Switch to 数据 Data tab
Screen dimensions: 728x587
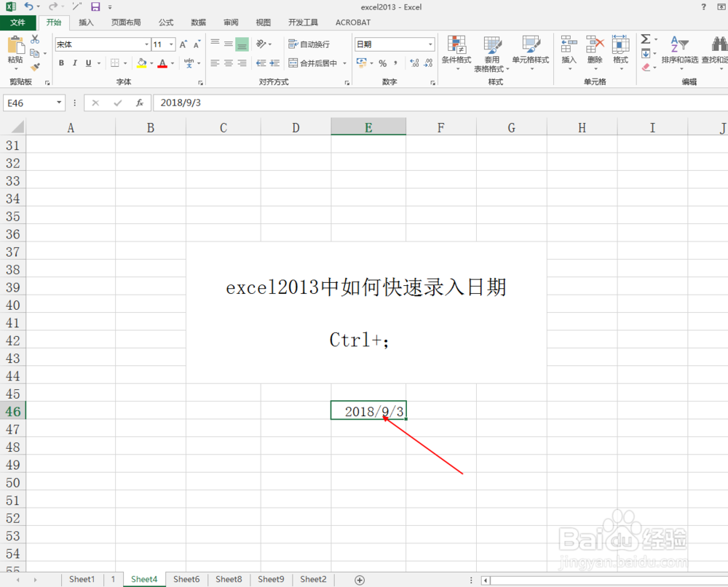198,23
